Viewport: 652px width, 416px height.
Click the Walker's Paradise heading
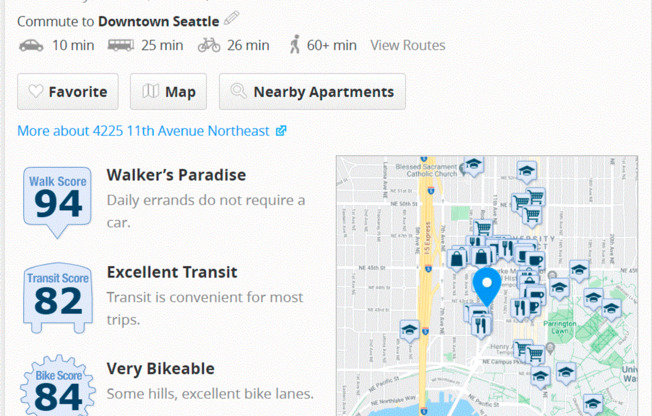pyautogui.click(x=176, y=175)
